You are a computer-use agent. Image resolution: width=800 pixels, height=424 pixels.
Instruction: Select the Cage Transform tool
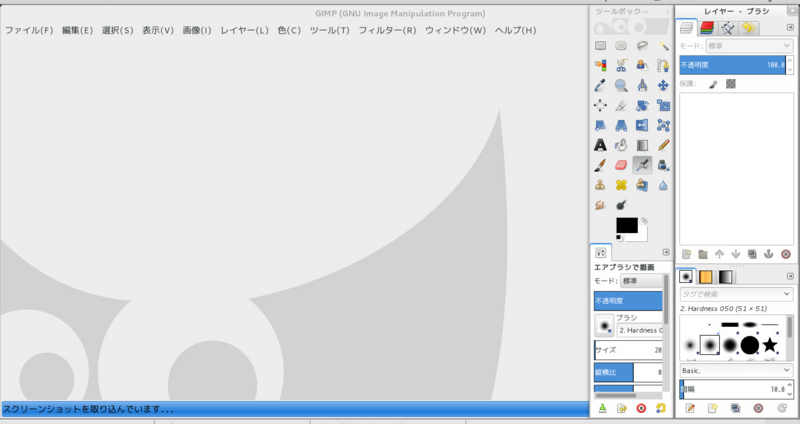click(663, 126)
